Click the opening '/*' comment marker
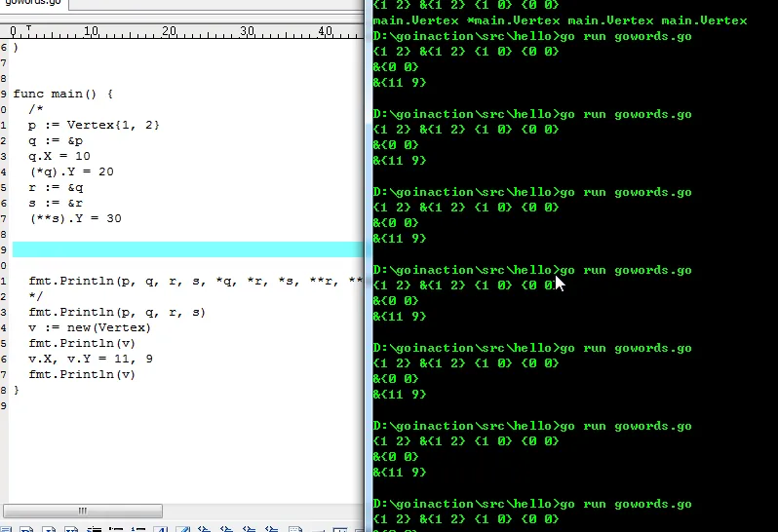 click(36, 109)
